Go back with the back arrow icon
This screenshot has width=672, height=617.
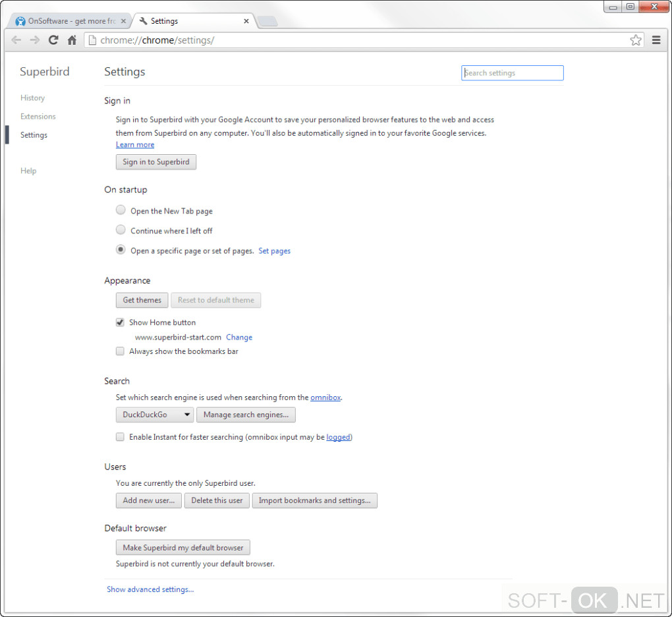coord(16,40)
